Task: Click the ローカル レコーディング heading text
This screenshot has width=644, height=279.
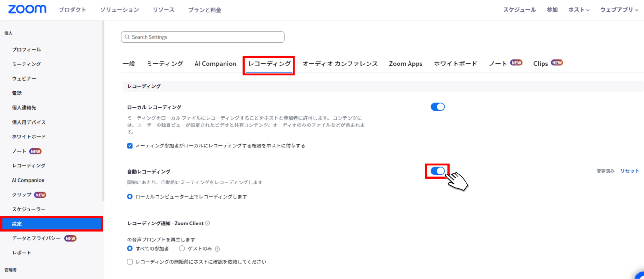Action: click(154, 107)
